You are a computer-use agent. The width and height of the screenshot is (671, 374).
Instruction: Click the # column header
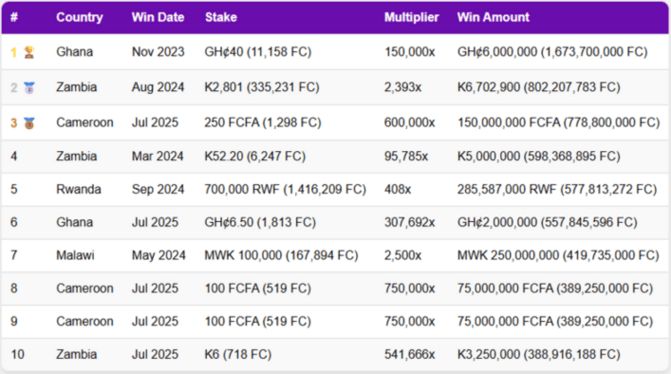coord(14,17)
